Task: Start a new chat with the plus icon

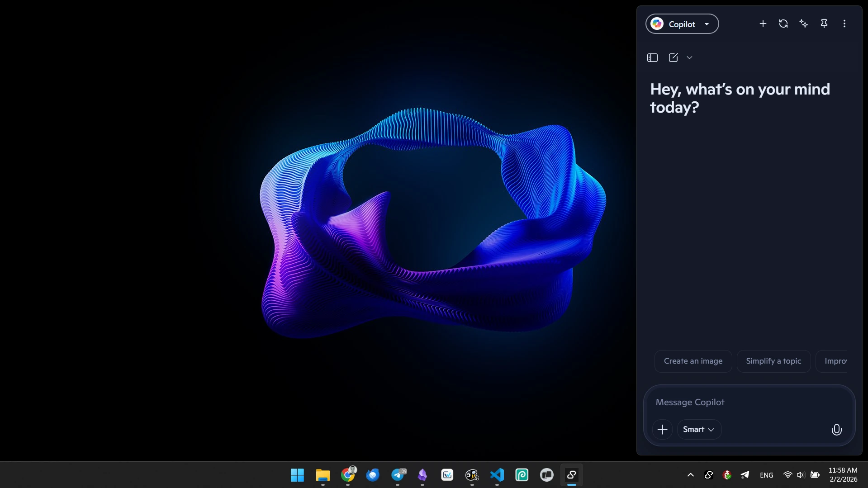Action: 763,24
